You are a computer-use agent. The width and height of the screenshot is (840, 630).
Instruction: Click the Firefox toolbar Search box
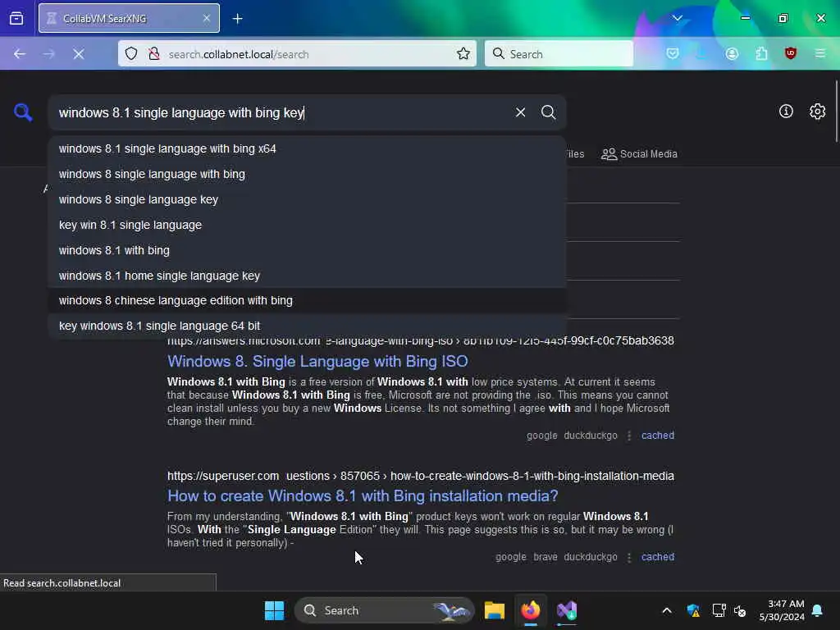pyautogui.click(x=559, y=53)
